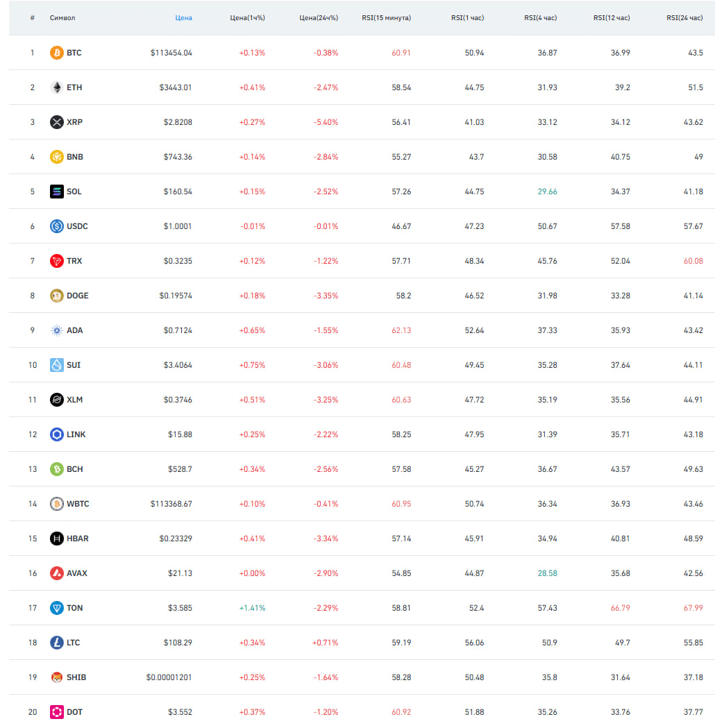
Task: Click the BNB coin icon
Action: click(57, 156)
